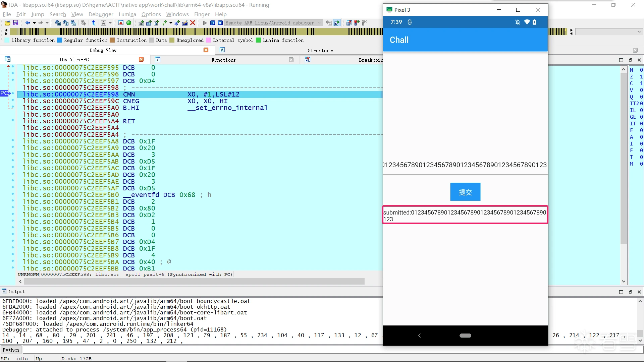Click the green circle toolbar icon
Image resolution: width=644 pixels, height=362 pixels.
(129, 23)
